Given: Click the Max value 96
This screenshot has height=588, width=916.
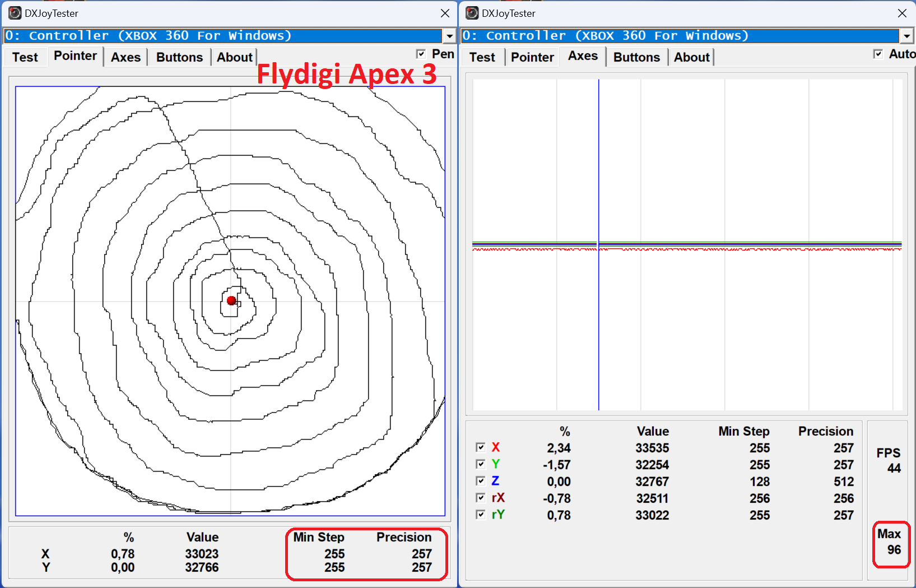Looking at the screenshot, I should click(894, 550).
